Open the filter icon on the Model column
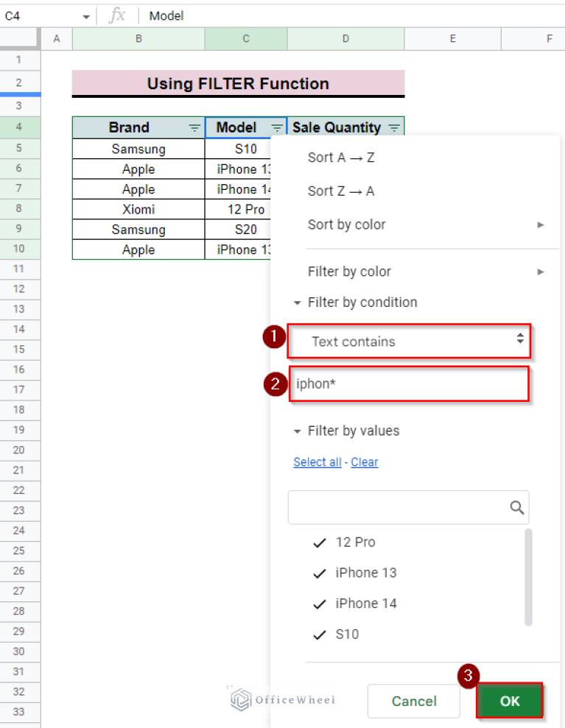565x728 pixels. [x=278, y=127]
